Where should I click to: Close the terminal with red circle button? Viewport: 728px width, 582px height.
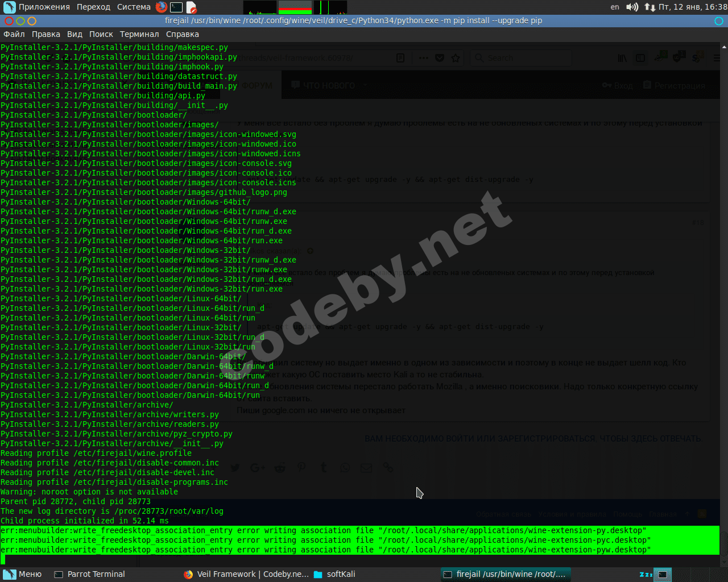point(9,21)
